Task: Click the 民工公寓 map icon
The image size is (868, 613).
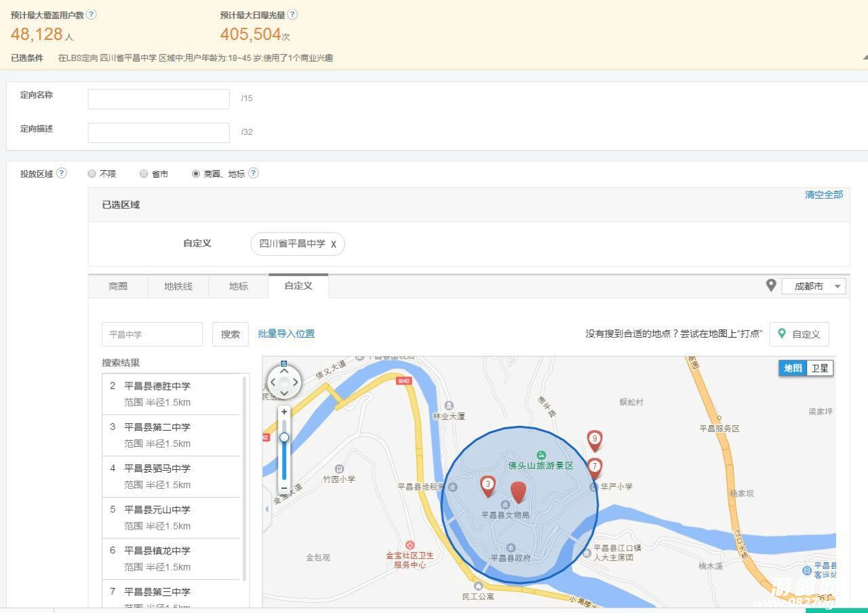Action: point(478,586)
